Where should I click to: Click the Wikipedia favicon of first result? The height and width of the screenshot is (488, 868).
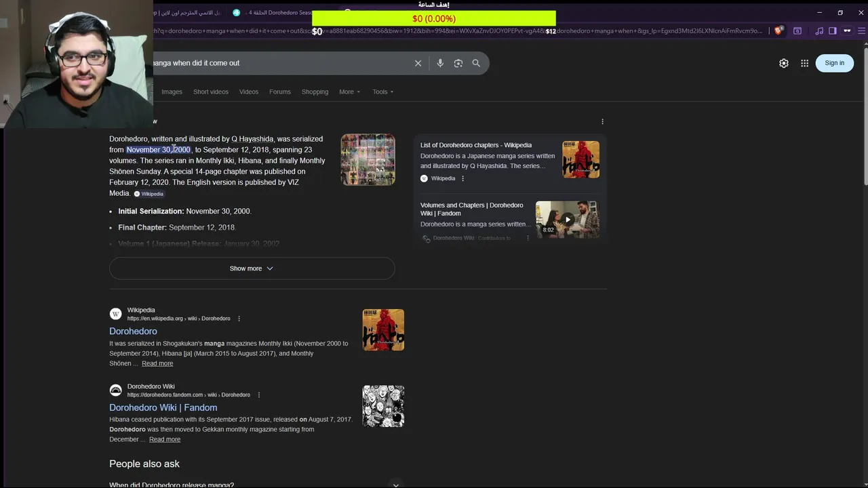click(116, 314)
